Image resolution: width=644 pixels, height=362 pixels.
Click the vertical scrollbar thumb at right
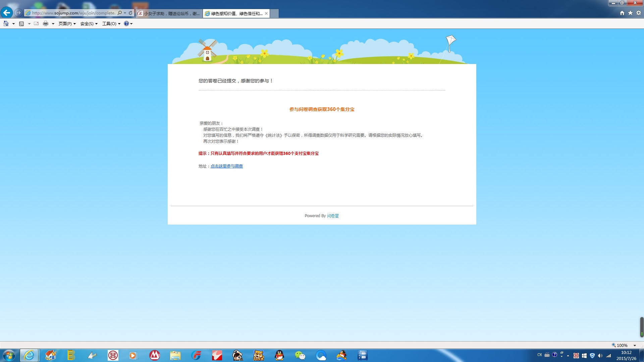[x=641, y=327]
